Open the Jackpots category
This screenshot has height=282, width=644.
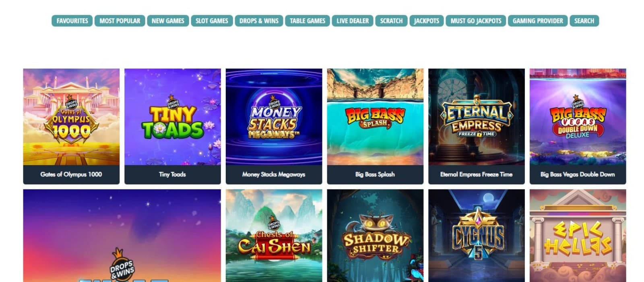[427, 21]
